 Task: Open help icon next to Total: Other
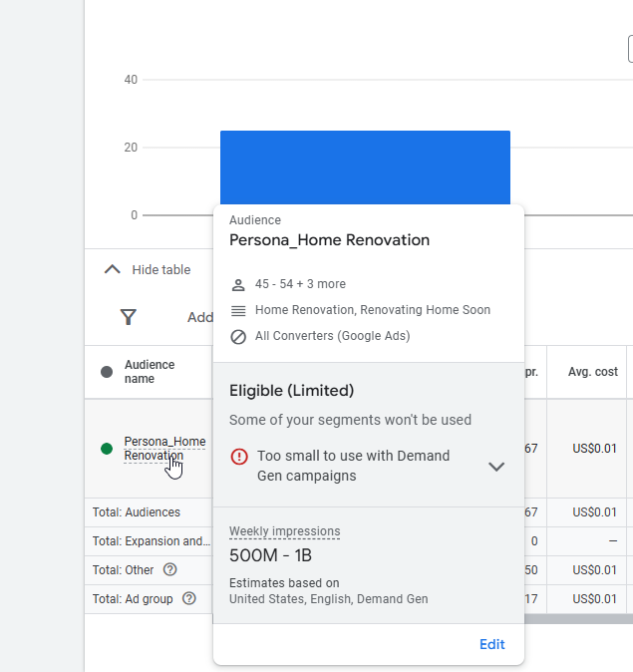point(170,569)
